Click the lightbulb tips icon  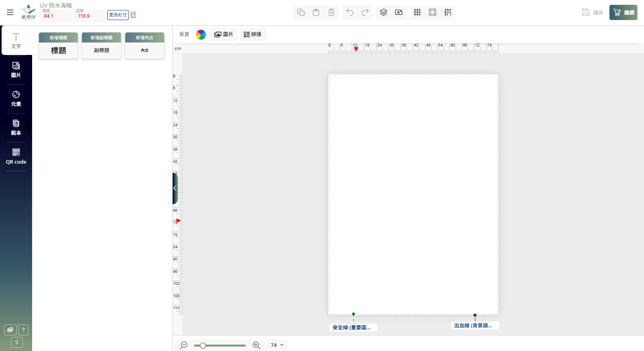coord(16,342)
